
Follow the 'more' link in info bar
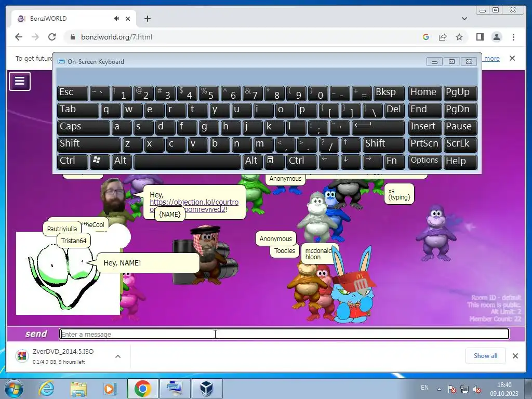pos(491,58)
